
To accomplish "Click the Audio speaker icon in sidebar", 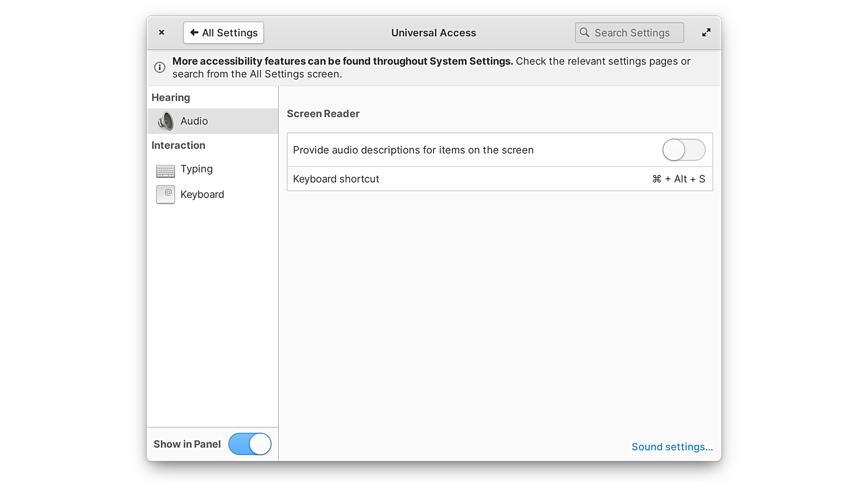I will click(166, 121).
